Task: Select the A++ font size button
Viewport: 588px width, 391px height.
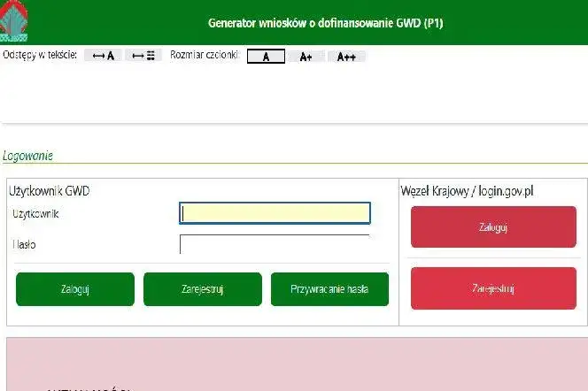Action: 346,57
